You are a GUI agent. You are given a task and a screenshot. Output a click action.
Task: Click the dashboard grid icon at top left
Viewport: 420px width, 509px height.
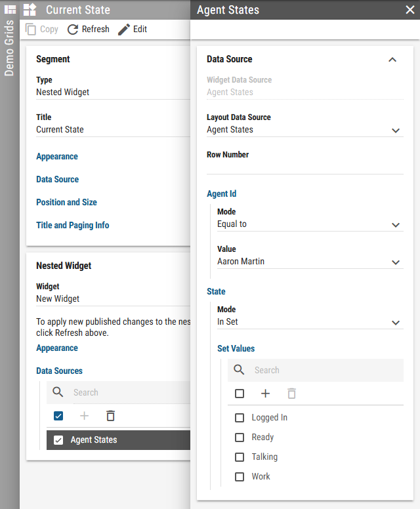10,10
